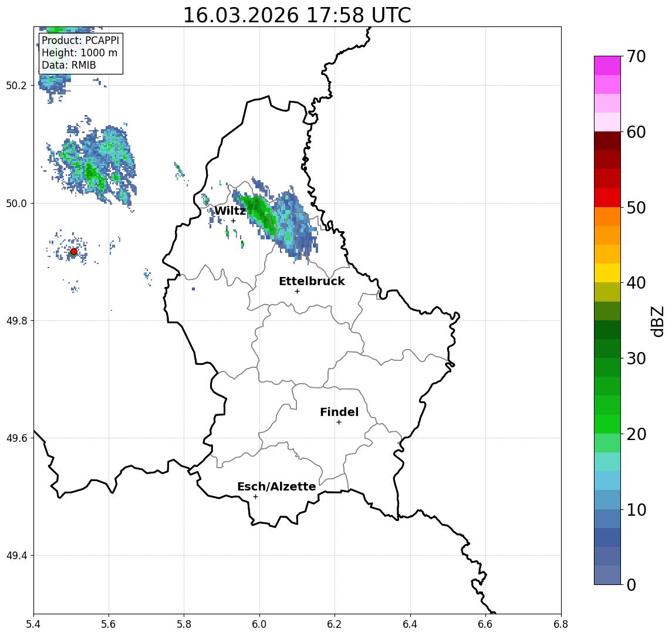Click the 'Height: 1000 m' text
The image size is (672, 636).
79,53
